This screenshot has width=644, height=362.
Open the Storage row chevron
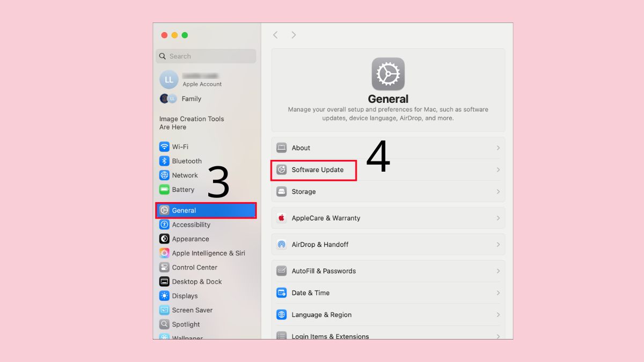click(498, 191)
